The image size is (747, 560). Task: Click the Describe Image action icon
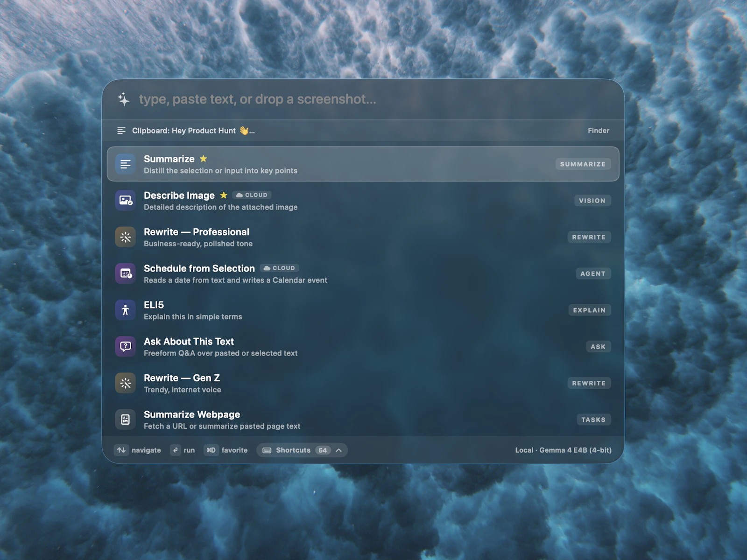tap(126, 201)
